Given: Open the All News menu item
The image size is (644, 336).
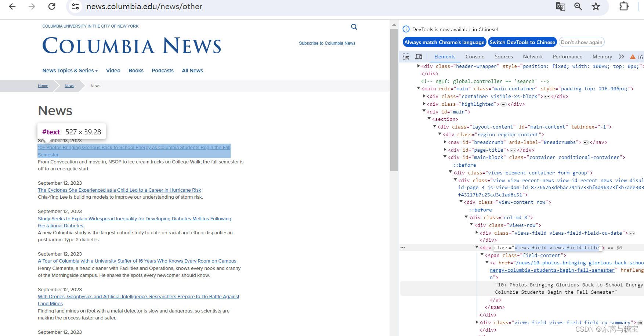Looking at the screenshot, I should point(192,71).
